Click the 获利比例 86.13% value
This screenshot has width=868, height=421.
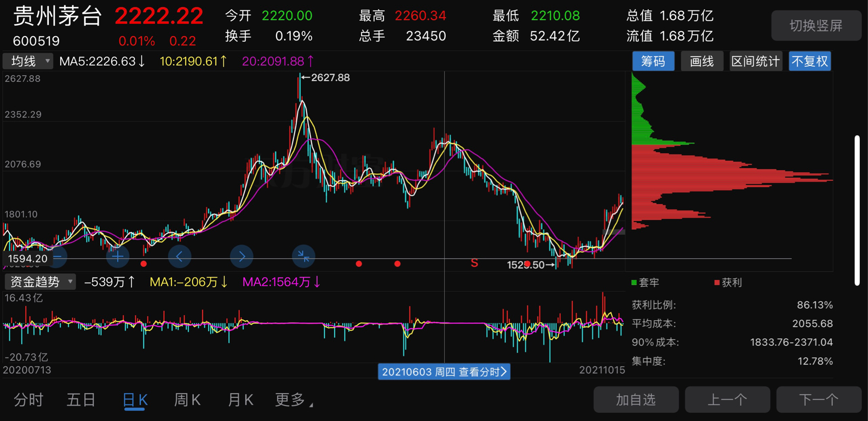(x=815, y=305)
